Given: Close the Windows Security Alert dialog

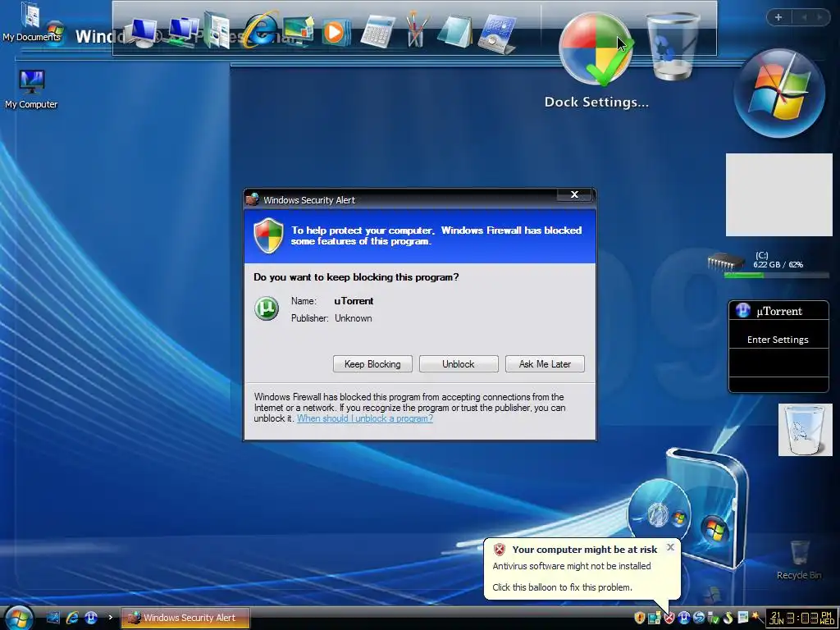Looking at the screenshot, I should pyautogui.click(x=574, y=194).
